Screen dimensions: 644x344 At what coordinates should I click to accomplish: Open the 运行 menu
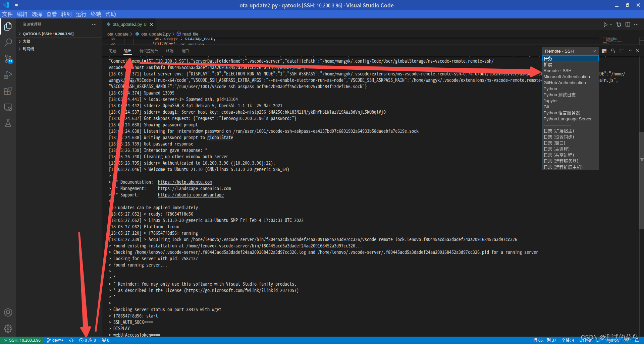[81, 14]
